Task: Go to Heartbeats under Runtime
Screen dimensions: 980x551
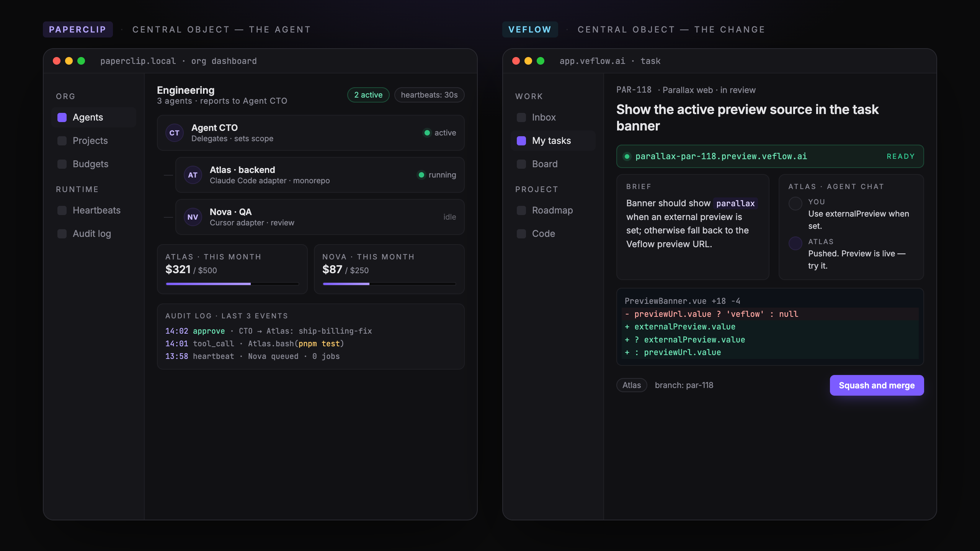Action: pyautogui.click(x=94, y=210)
